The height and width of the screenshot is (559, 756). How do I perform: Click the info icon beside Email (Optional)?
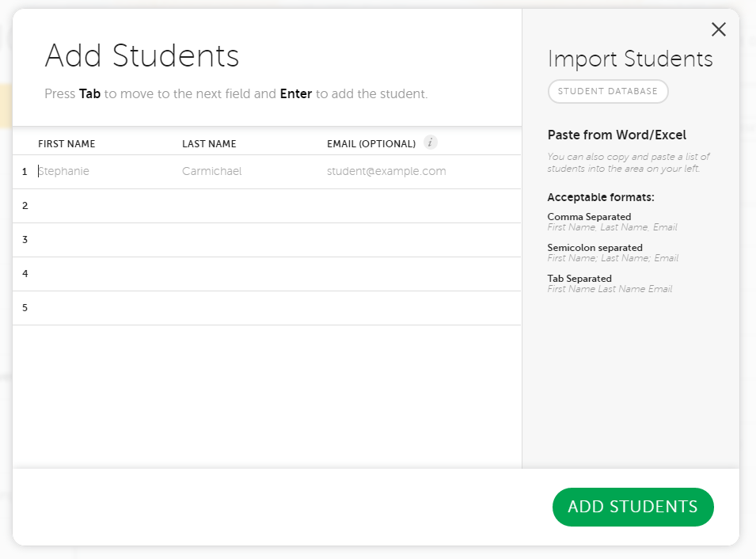click(430, 143)
